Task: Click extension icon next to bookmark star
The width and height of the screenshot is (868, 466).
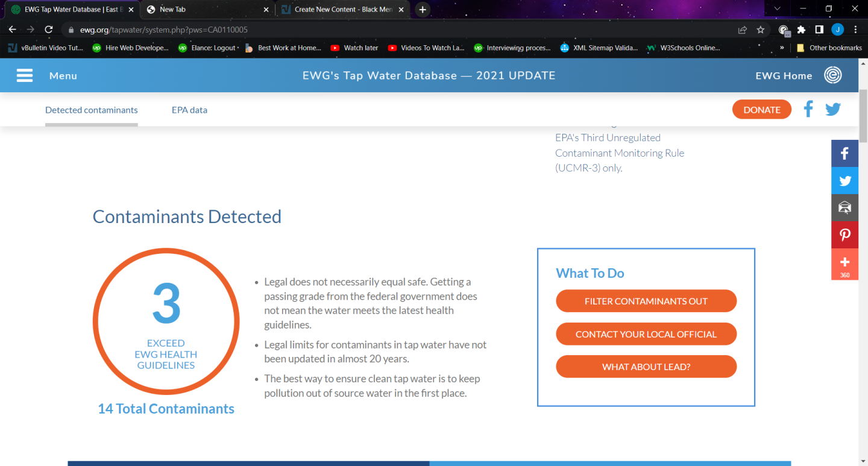Action: [x=784, y=30]
